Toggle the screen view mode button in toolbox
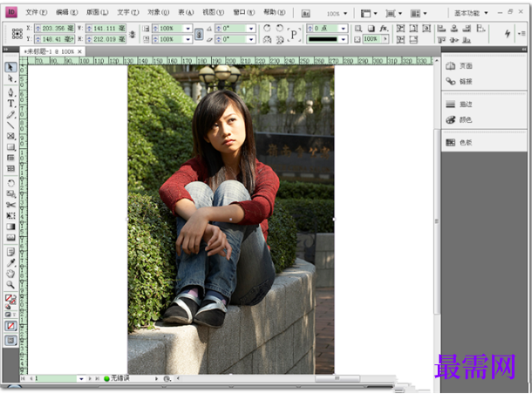 (10, 340)
